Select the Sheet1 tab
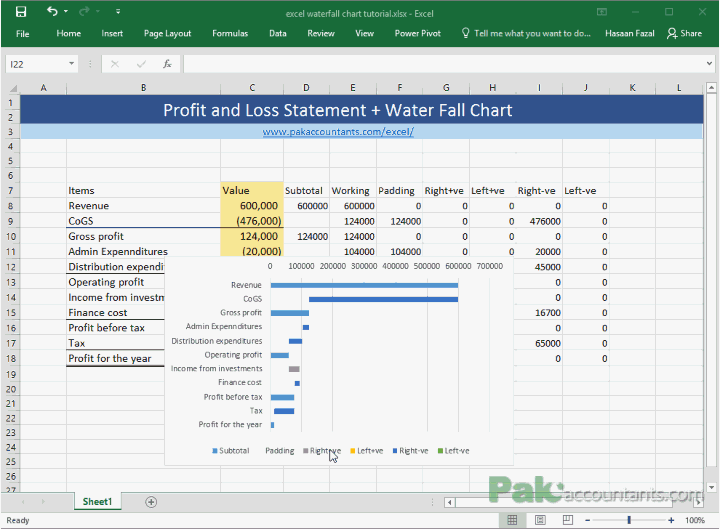The width and height of the screenshot is (720, 529). 97,502
